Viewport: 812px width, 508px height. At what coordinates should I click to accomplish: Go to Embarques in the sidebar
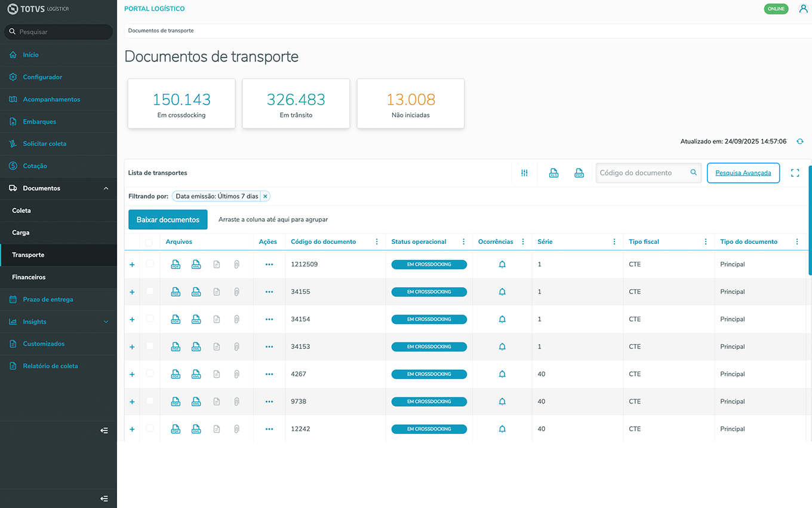(39, 121)
